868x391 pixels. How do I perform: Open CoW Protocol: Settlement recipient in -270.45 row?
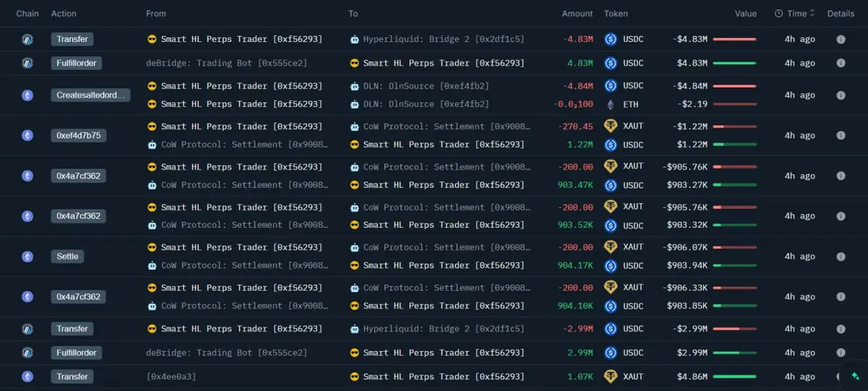(446, 126)
